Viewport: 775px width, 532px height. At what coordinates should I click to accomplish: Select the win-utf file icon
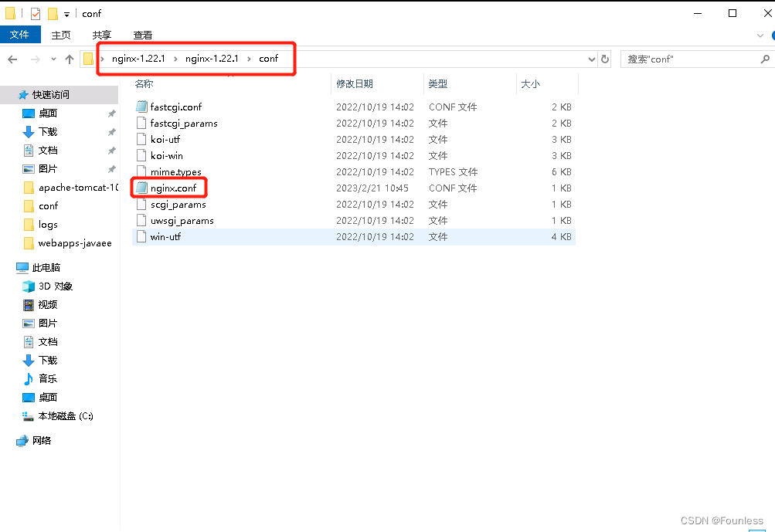(141, 236)
